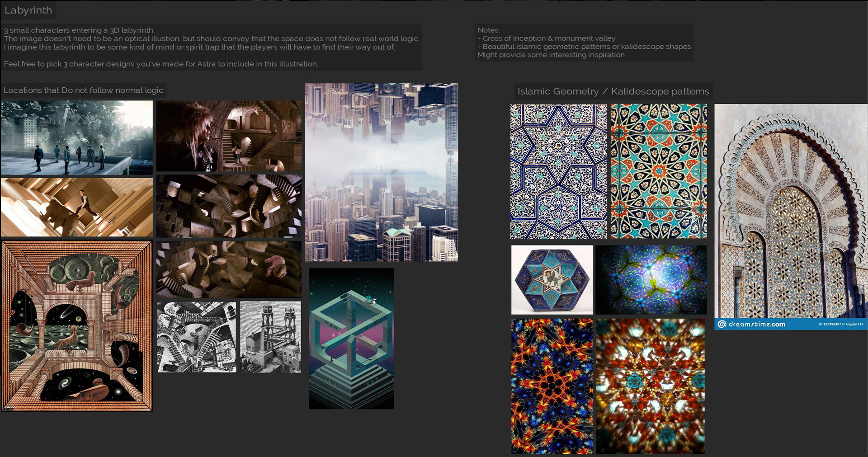Open the fiery orange kaleidoscope image

click(x=552, y=386)
